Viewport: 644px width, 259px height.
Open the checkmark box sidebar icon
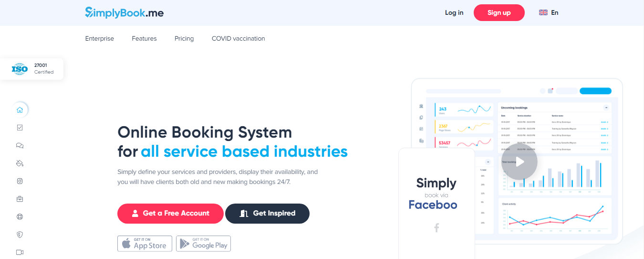tap(20, 128)
